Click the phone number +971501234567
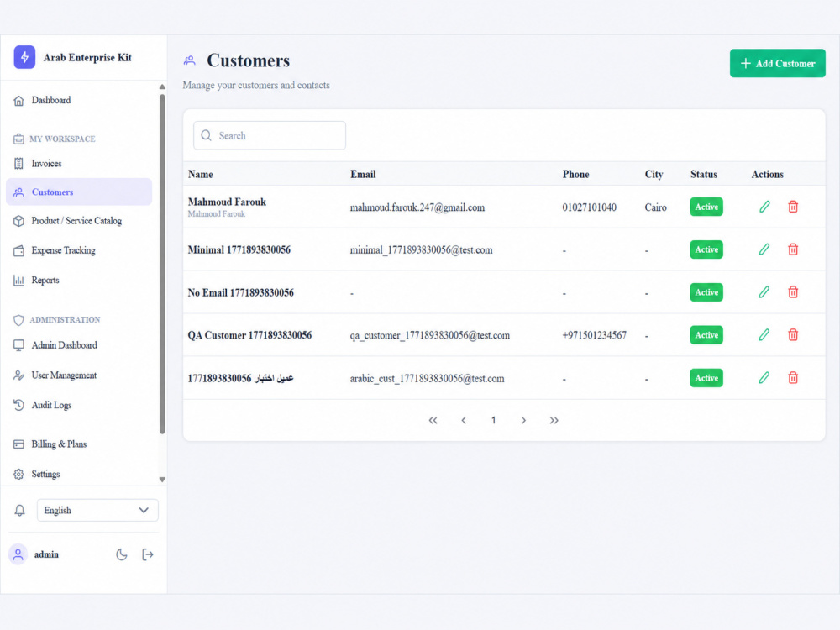Screen dimensions: 840x630 594,335
